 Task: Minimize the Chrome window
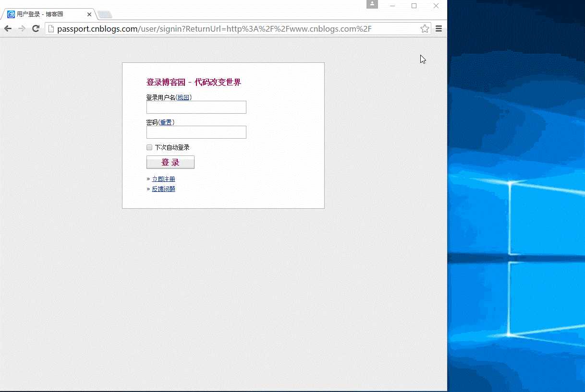392,6
